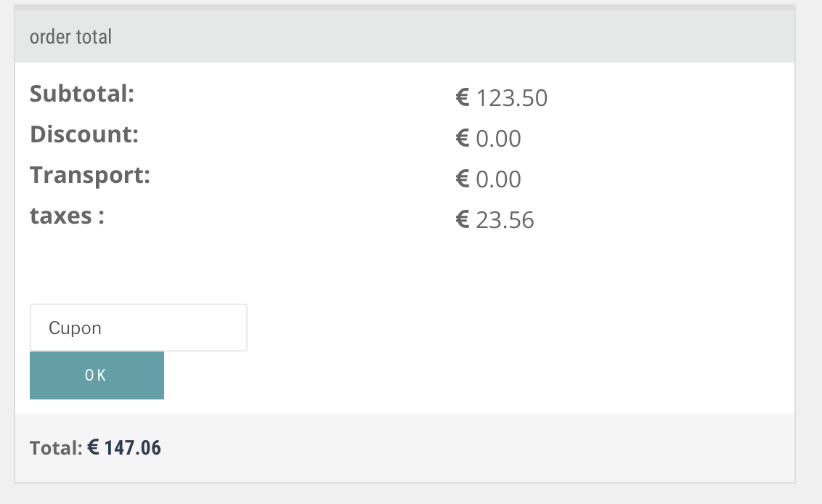Screen dimensions: 822x504
Task: Select the 23.56 taxes number
Action: tap(505, 220)
